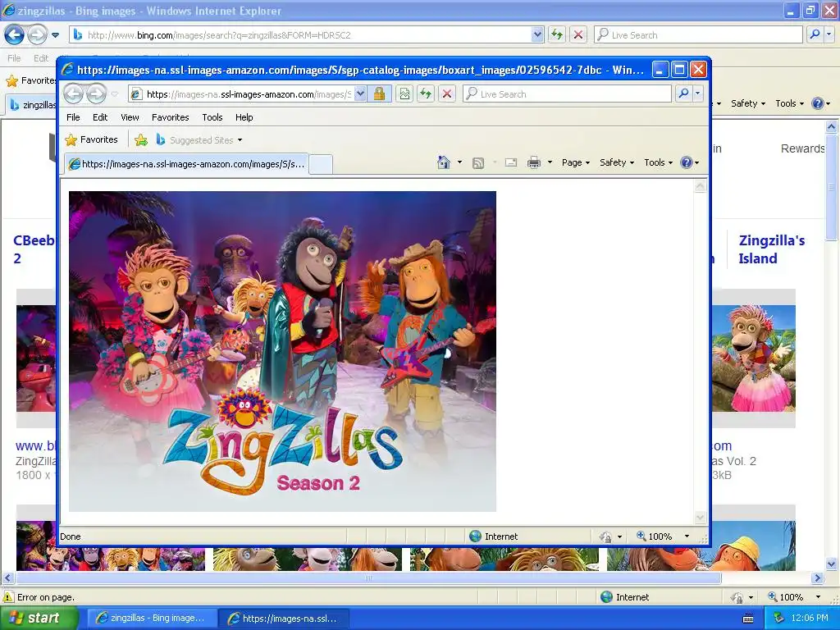Click the Bing window horizontal scrollbar

click(x=368, y=578)
